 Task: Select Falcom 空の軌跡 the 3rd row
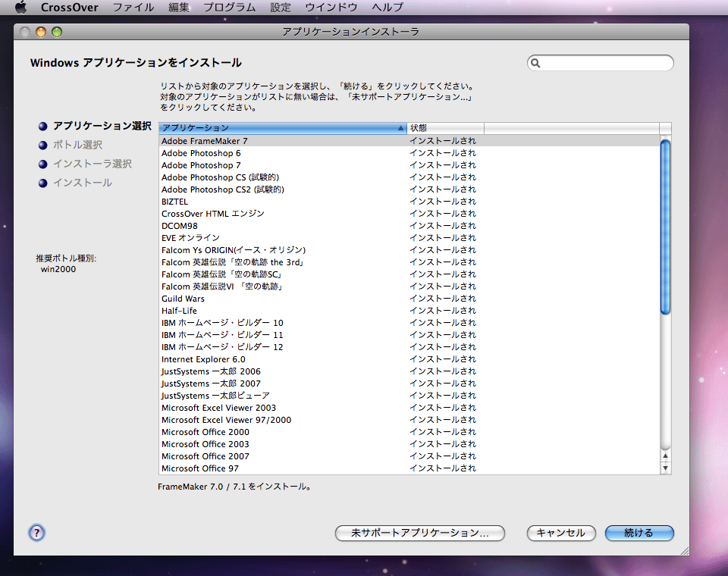coord(409,262)
